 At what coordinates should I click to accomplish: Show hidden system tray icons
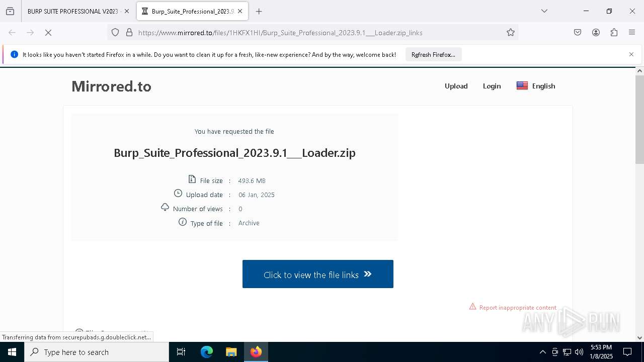(x=542, y=352)
